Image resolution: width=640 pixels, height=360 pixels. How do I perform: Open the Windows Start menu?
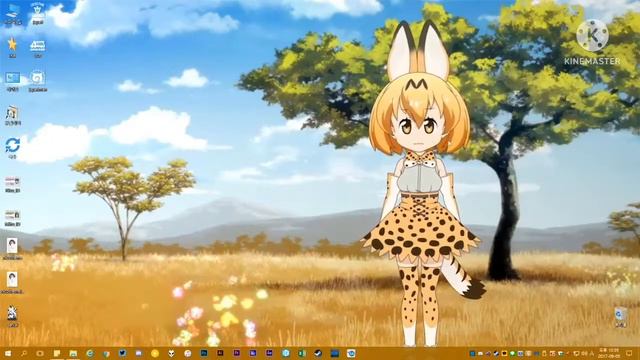click(x=7, y=353)
